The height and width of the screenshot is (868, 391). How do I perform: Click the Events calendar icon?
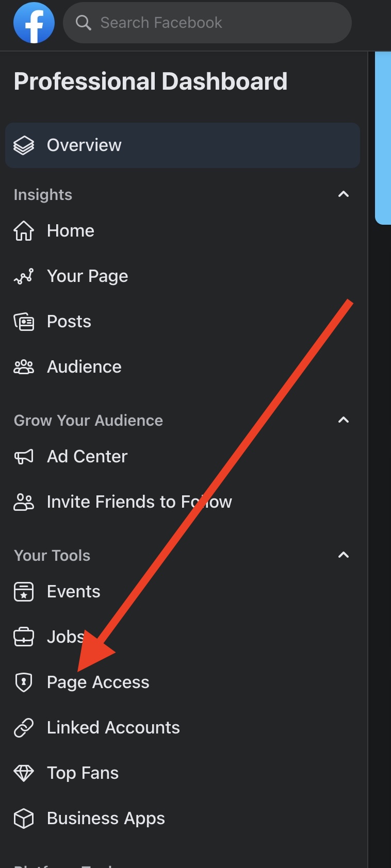[x=24, y=592]
